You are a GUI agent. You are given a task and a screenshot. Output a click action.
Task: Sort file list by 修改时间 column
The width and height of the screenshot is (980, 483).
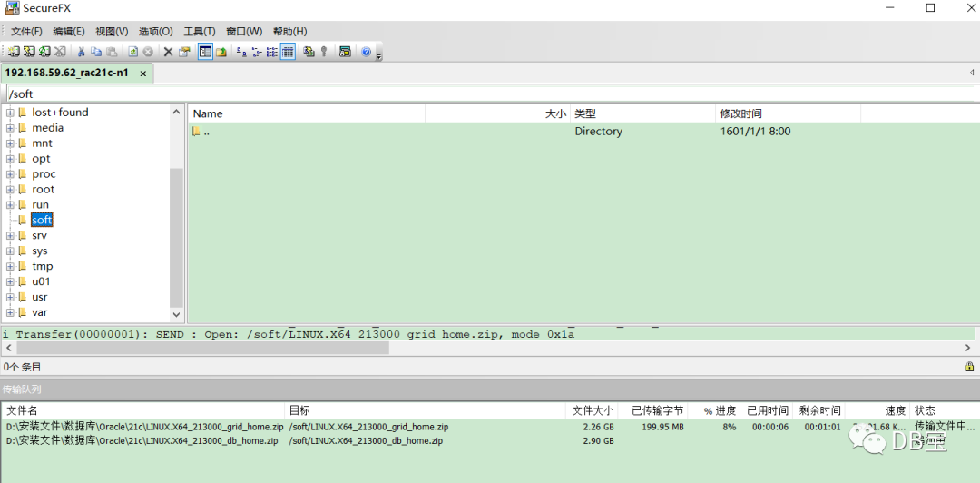pos(789,113)
